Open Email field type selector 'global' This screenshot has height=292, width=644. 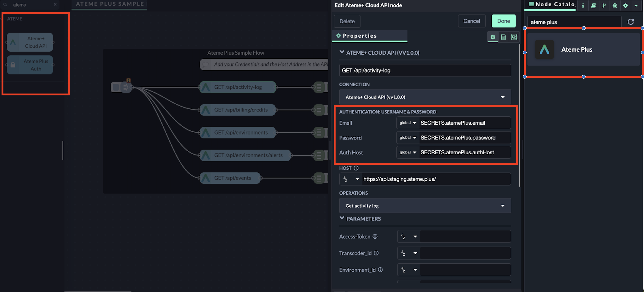[408, 123]
